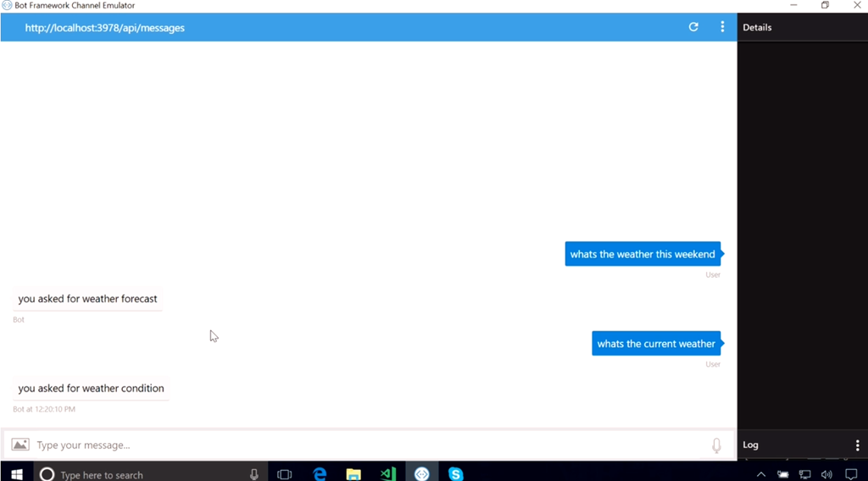The width and height of the screenshot is (868, 481).
Task: Show hidden system tray icons
Action: [x=761, y=474]
